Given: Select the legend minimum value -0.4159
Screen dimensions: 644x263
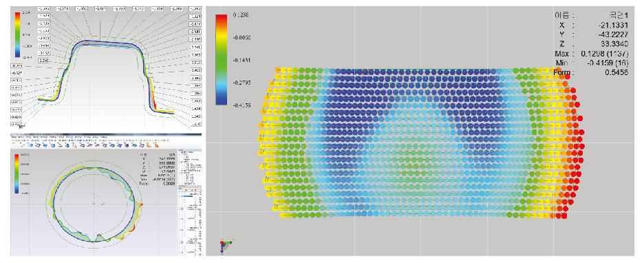Looking at the screenshot, I should click(x=242, y=105).
